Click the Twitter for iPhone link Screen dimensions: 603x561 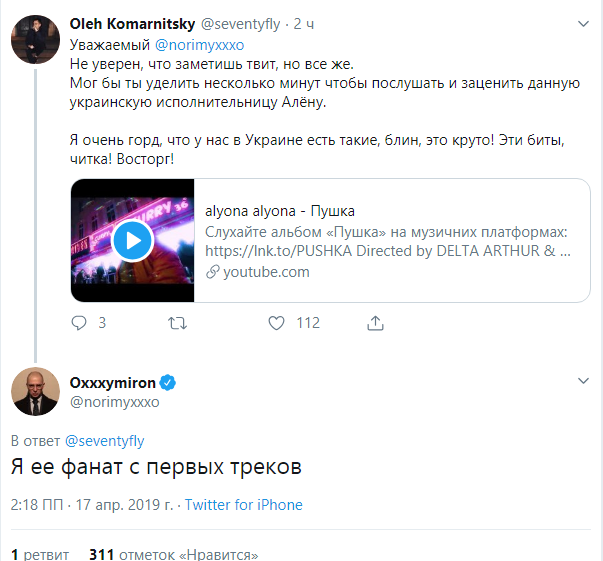click(x=243, y=505)
